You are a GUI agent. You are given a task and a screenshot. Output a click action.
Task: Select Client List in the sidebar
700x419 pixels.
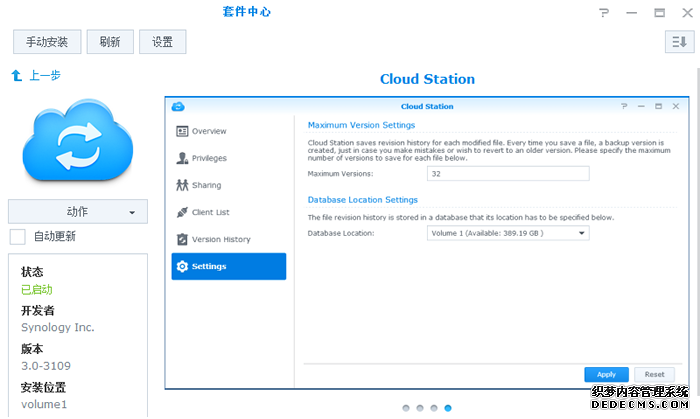(x=229, y=212)
